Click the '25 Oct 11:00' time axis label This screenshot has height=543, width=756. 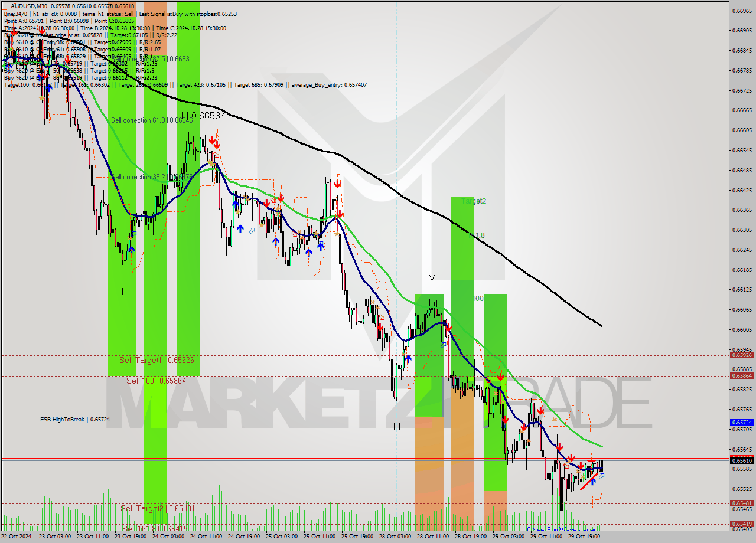point(320,537)
